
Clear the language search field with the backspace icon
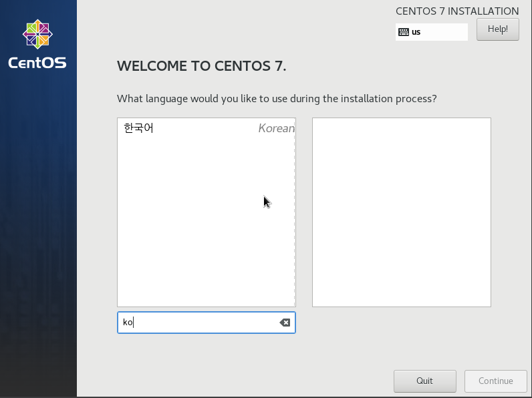[285, 323]
